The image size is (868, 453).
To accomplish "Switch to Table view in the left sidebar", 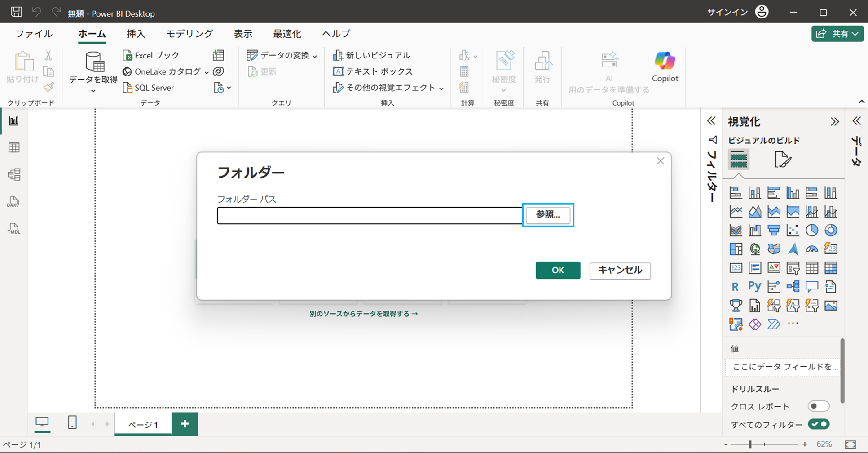I will [x=13, y=147].
